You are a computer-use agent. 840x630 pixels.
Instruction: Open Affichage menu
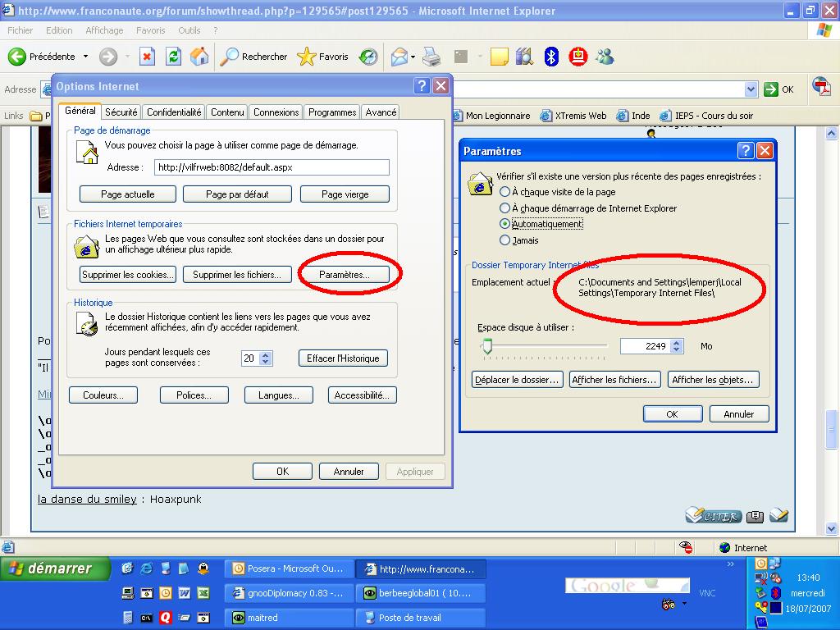point(104,30)
